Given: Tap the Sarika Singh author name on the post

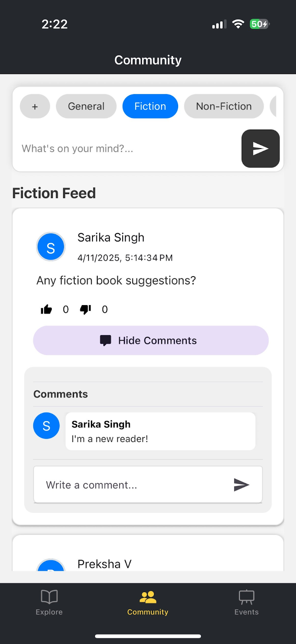Looking at the screenshot, I should pyautogui.click(x=111, y=237).
